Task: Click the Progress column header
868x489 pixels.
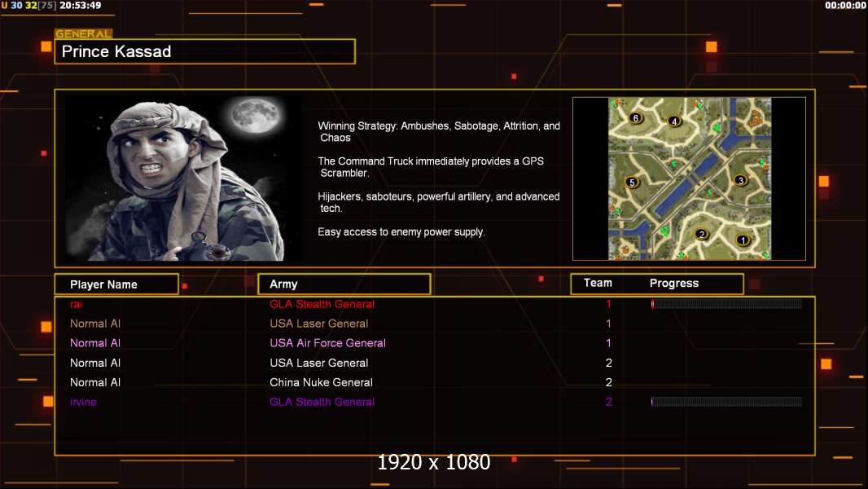Action: point(673,283)
